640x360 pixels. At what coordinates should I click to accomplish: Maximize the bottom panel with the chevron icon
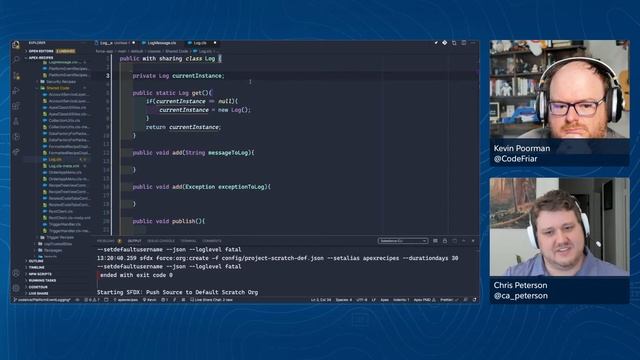[464, 241]
